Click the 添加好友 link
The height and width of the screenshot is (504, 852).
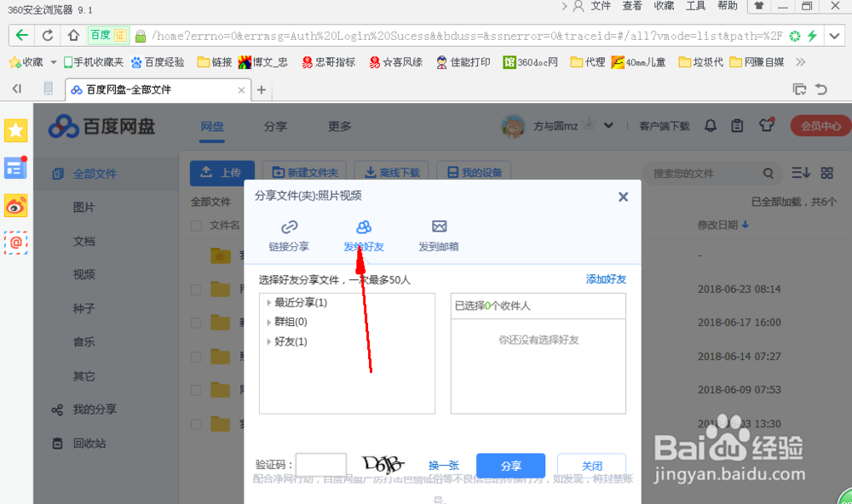point(606,279)
